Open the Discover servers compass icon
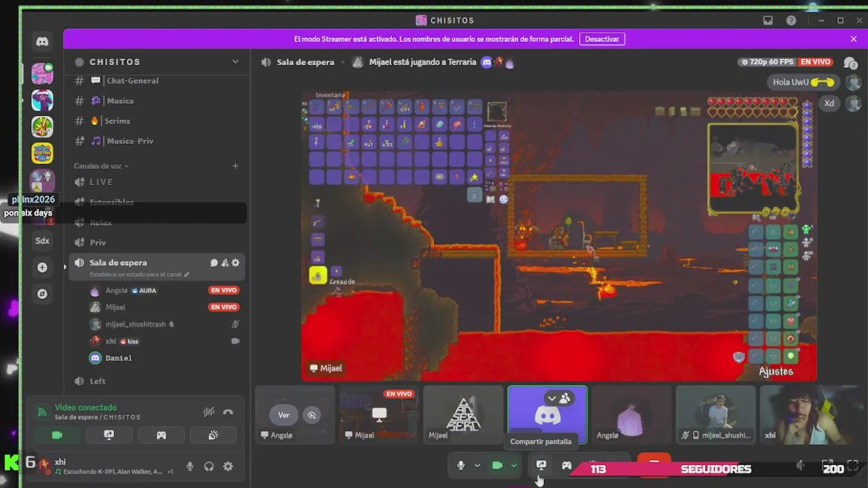Viewport: 868px width, 488px height. [x=42, y=293]
